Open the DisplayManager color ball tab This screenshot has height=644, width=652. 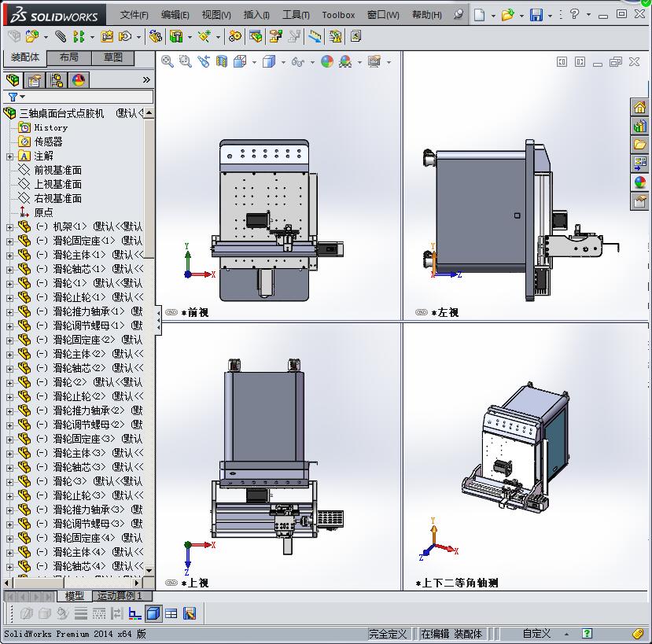tap(79, 79)
